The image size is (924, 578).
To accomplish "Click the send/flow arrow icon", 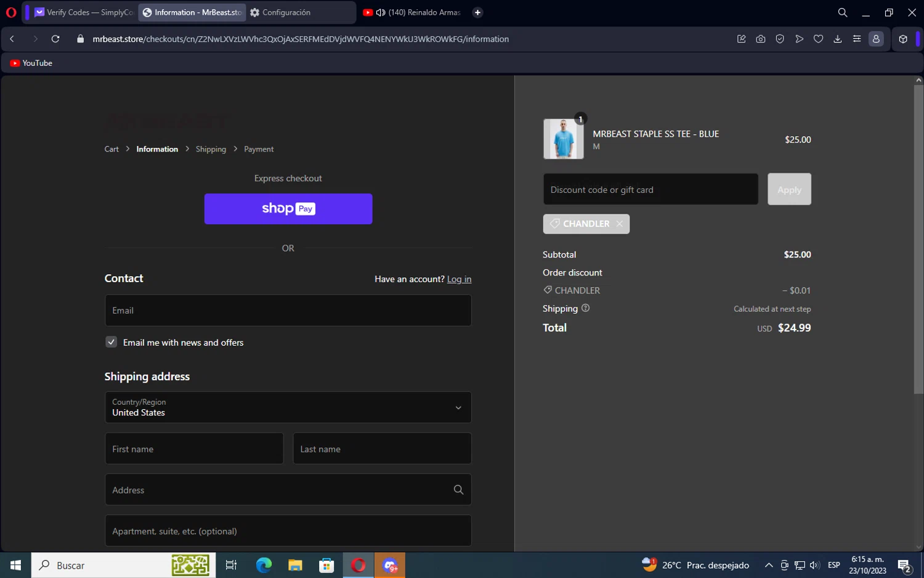I will point(799,39).
